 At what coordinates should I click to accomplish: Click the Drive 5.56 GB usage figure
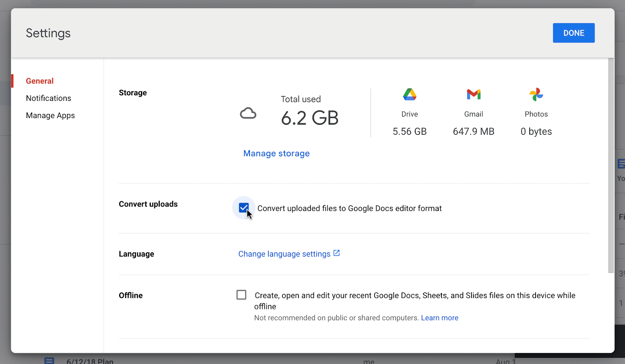(409, 132)
